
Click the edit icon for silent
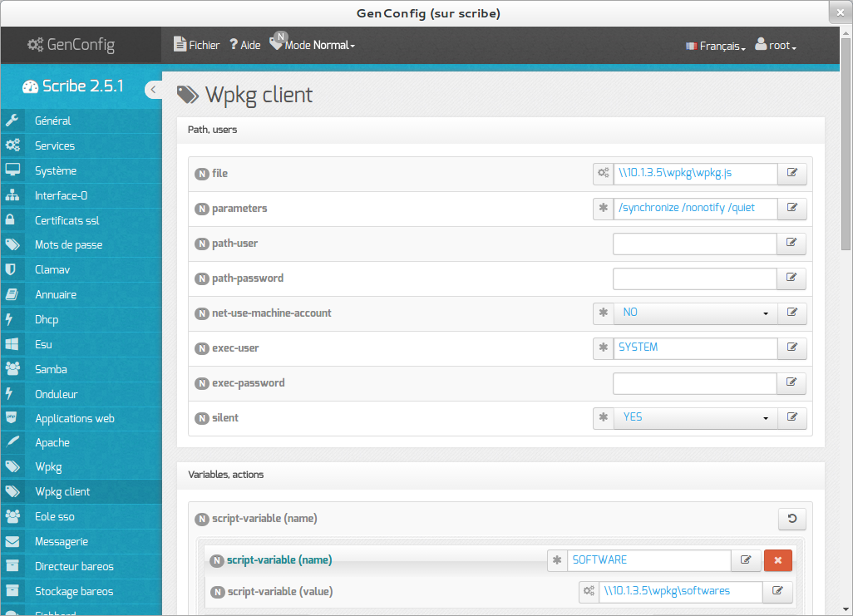click(x=792, y=417)
